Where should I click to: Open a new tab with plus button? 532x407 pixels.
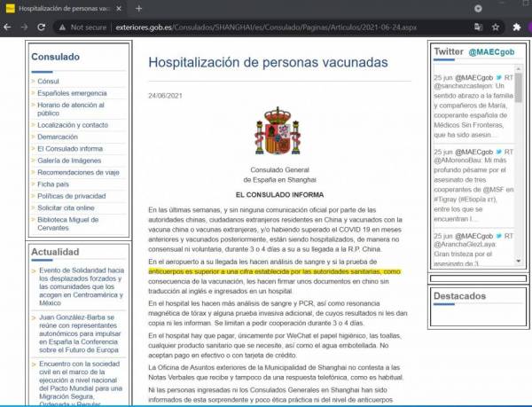139,9
